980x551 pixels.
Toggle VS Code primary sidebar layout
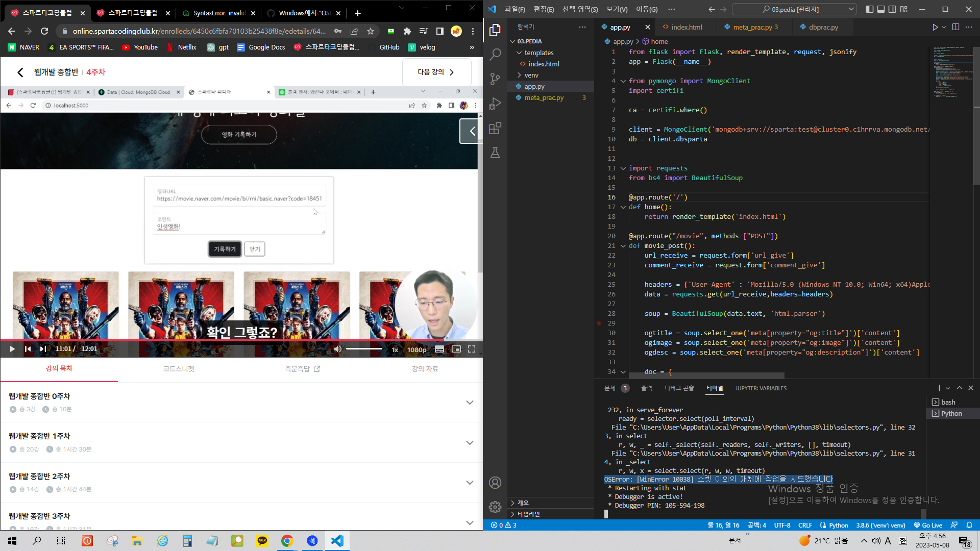coord(870,9)
